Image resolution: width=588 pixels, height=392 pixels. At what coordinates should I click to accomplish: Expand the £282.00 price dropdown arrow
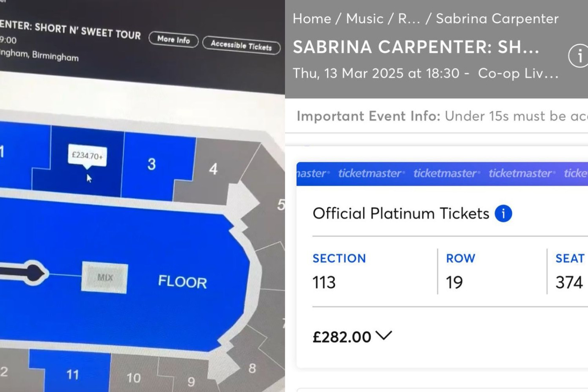pos(384,336)
